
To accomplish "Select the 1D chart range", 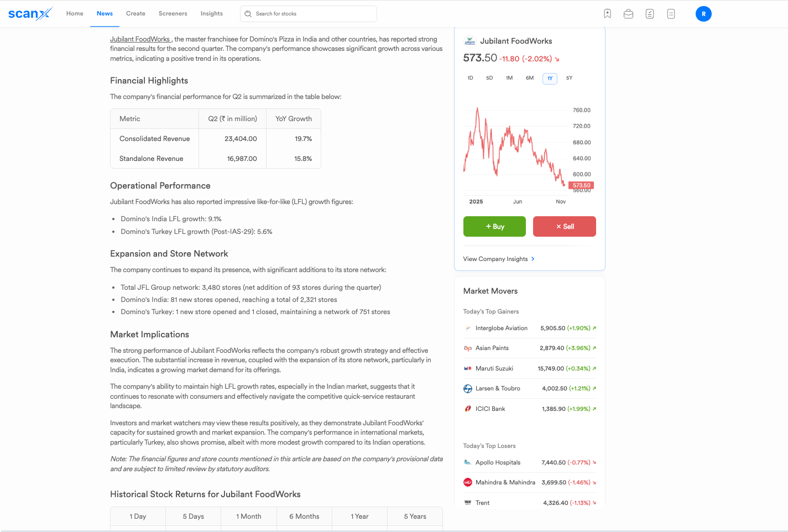I will coord(470,78).
